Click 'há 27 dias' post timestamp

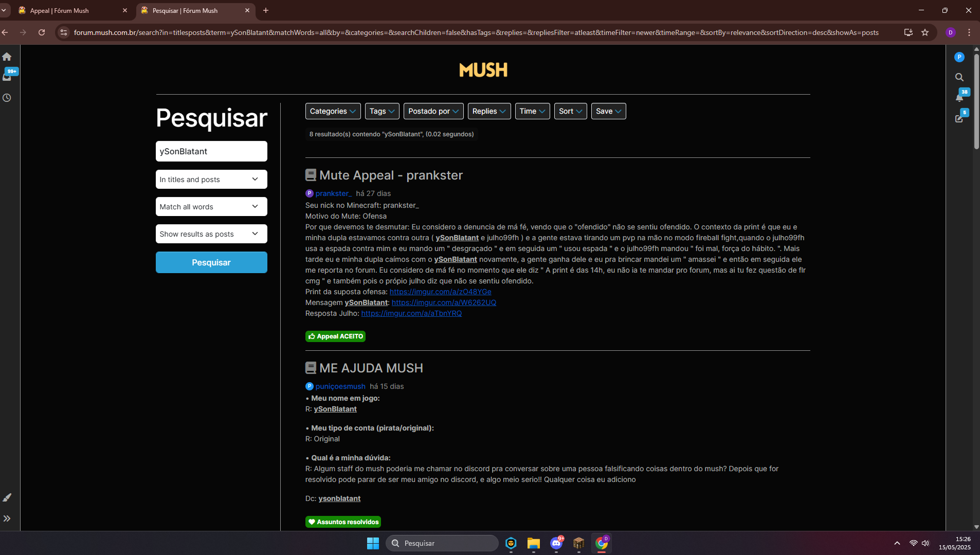(373, 193)
